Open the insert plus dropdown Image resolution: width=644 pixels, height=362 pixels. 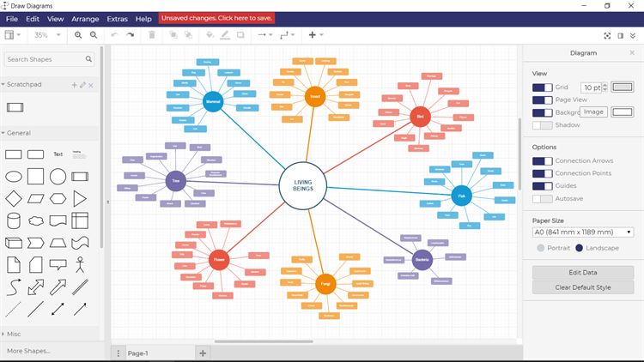click(x=315, y=35)
